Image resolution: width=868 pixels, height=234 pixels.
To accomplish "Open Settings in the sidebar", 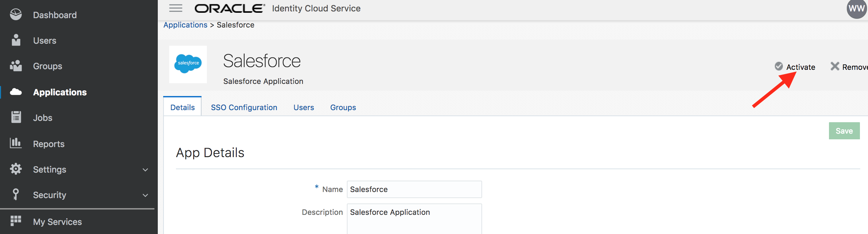I will [49, 170].
